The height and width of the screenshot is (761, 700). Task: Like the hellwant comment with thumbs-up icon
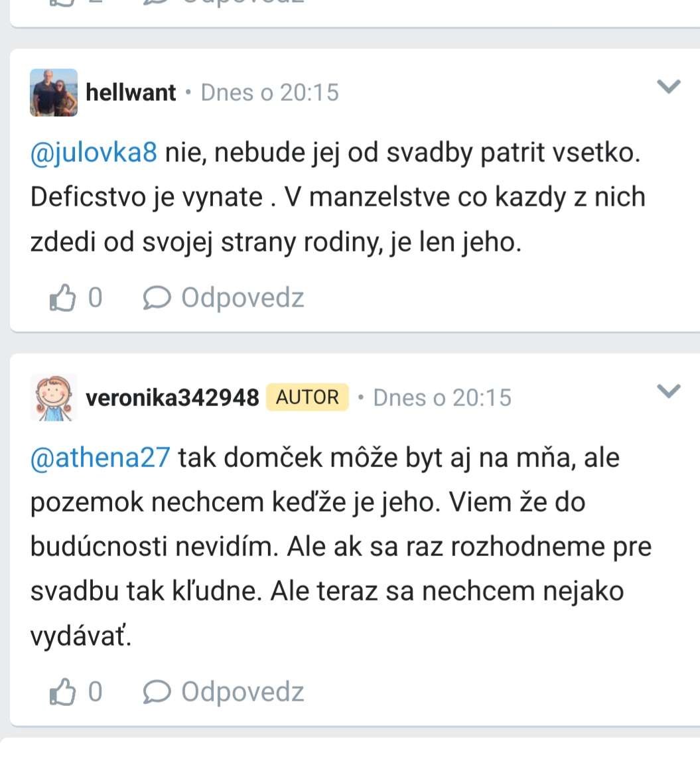(63, 298)
